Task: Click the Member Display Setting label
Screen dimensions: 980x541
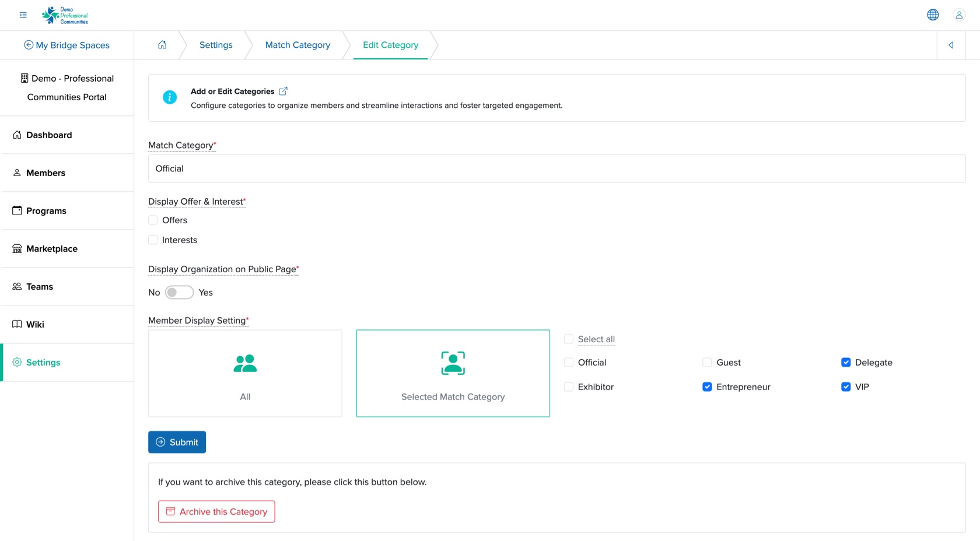Action: 198,320
